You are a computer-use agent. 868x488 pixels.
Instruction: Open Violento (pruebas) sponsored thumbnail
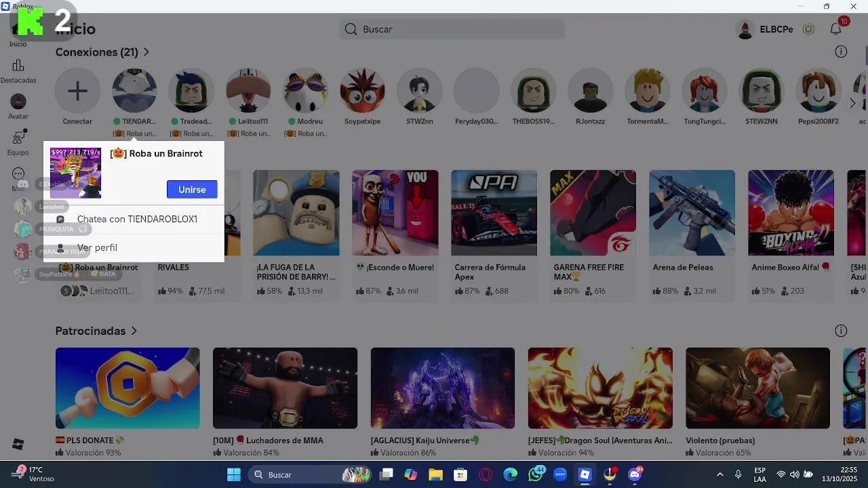coord(757,388)
